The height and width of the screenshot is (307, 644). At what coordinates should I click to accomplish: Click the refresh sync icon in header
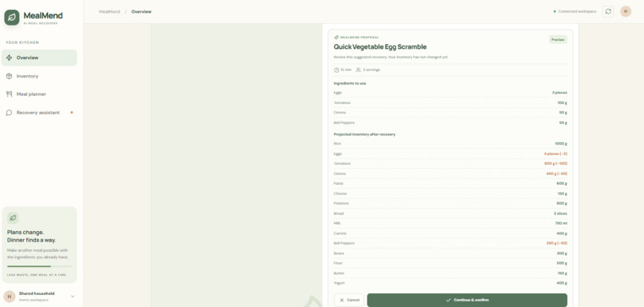(x=608, y=11)
